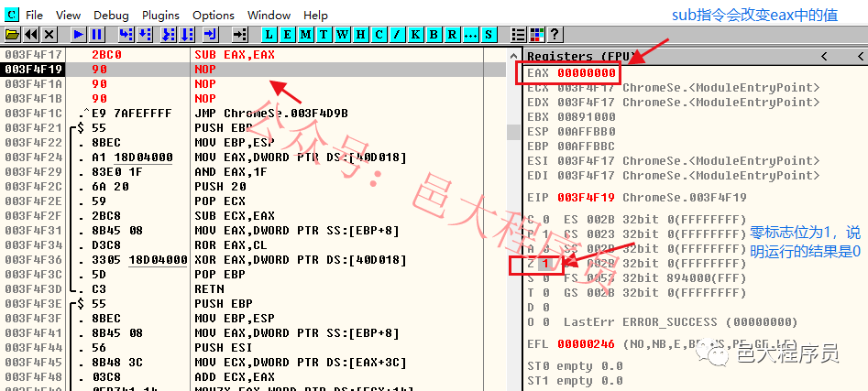Show Run trace via ellipsis icon
The image size is (868, 391).
click(470, 35)
